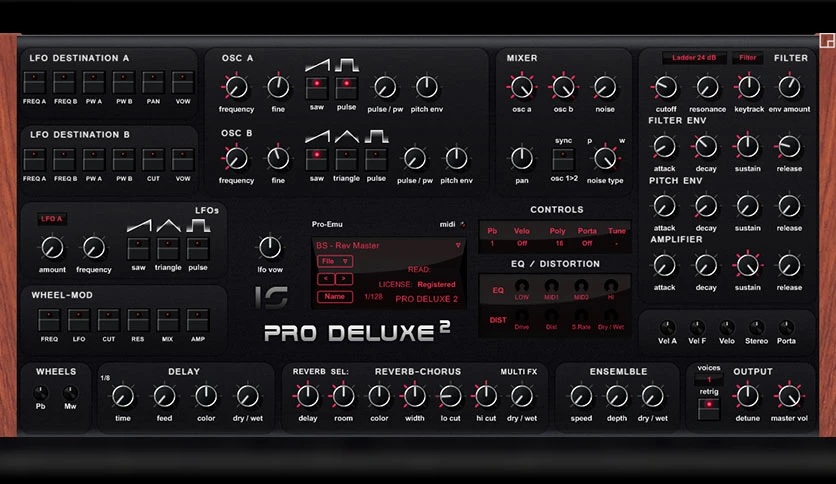Screen dimensions: 836x484
Task: Enable PW B in LFO Destination B
Action: (124, 159)
